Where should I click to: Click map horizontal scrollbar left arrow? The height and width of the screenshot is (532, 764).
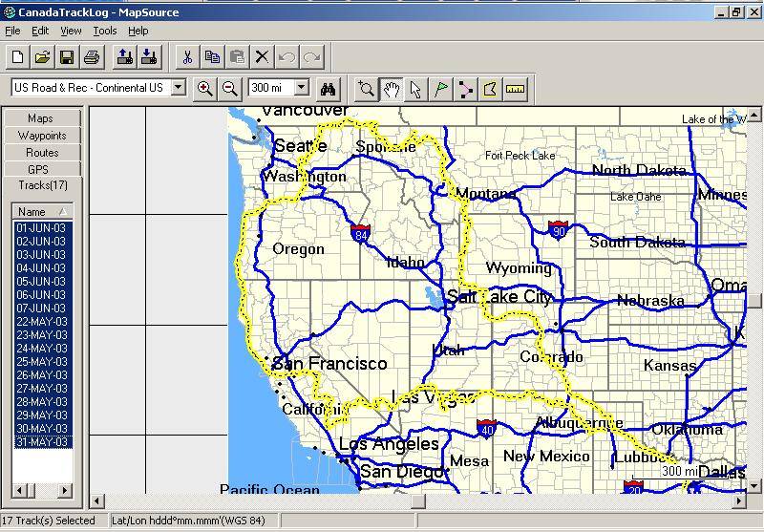tap(96, 500)
